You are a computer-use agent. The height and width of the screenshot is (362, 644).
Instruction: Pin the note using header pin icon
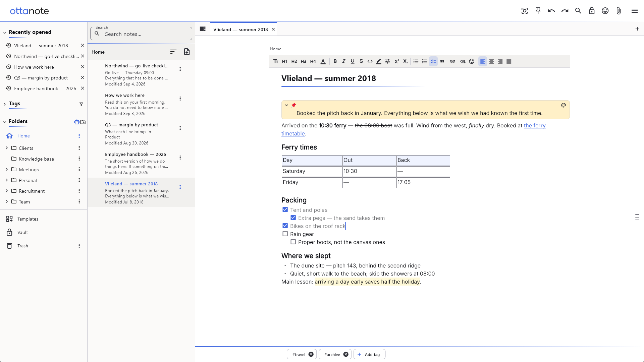pyautogui.click(x=538, y=11)
